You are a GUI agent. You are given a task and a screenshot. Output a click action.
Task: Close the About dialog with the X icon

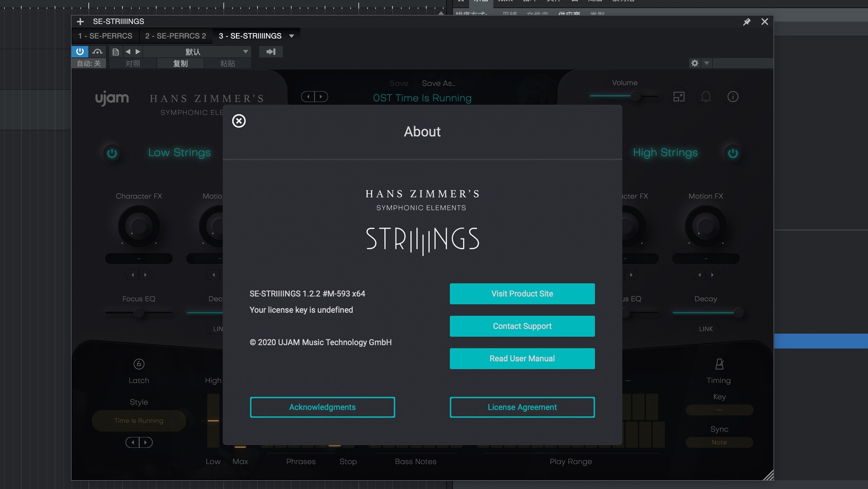(239, 121)
